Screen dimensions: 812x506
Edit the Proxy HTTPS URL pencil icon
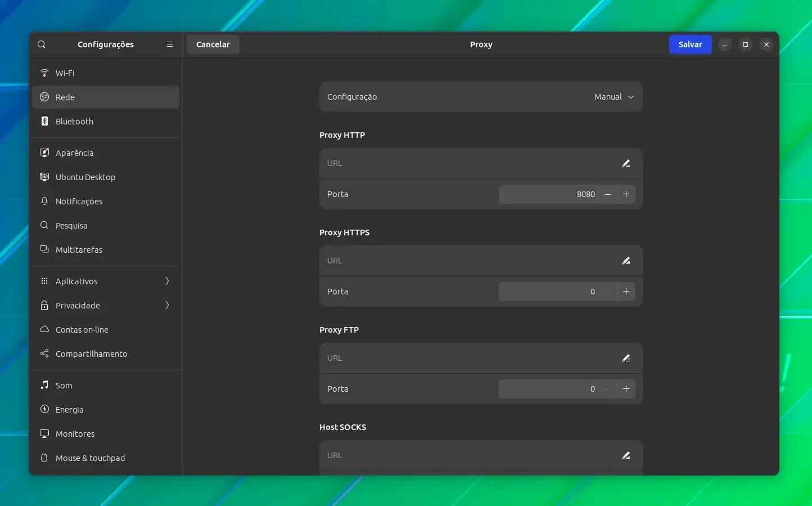[x=626, y=261]
